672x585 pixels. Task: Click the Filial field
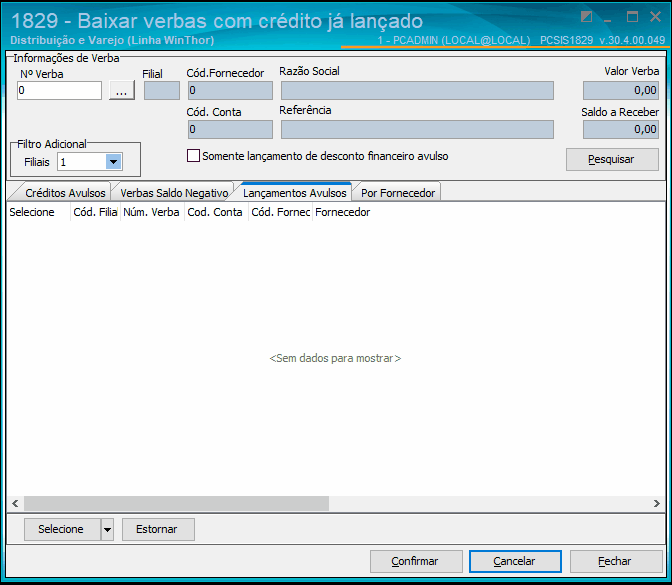tap(162, 90)
